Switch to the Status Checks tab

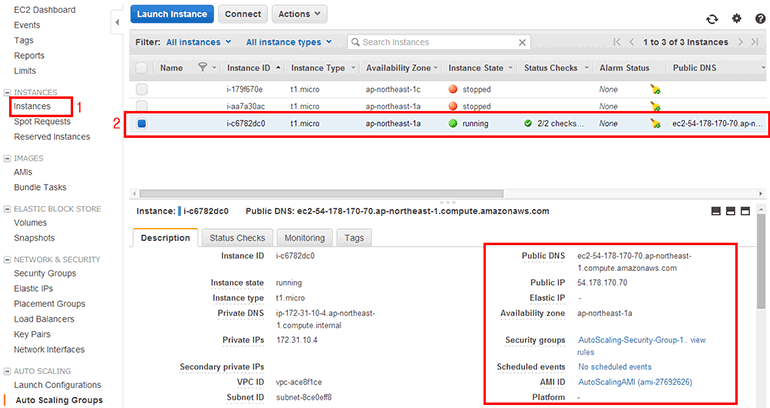[x=236, y=238]
